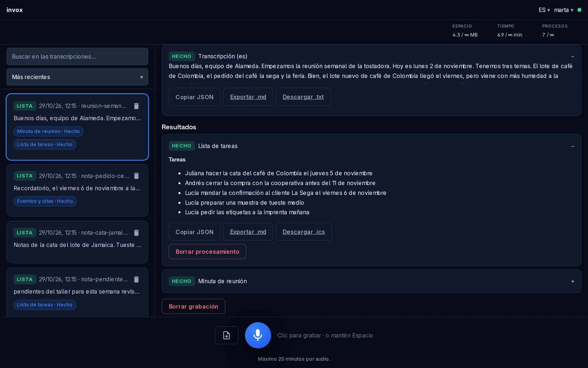Click Borrar grabación button

[x=194, y=306]
